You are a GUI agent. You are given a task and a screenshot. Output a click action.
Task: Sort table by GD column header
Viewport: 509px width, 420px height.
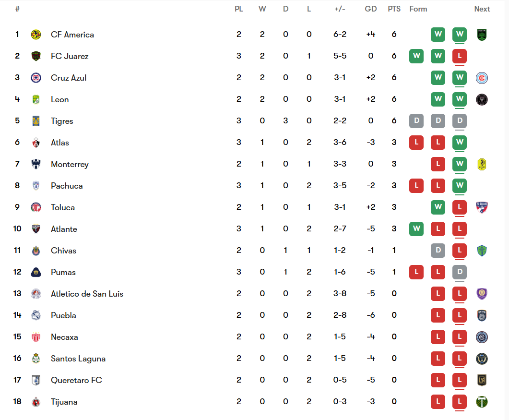tap(371, 9)
